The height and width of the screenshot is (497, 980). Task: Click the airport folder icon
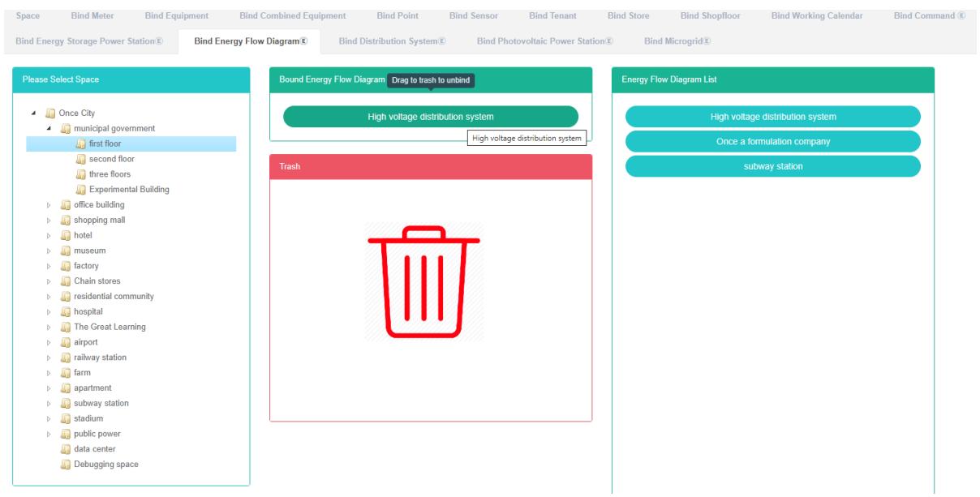pos(67,342)
